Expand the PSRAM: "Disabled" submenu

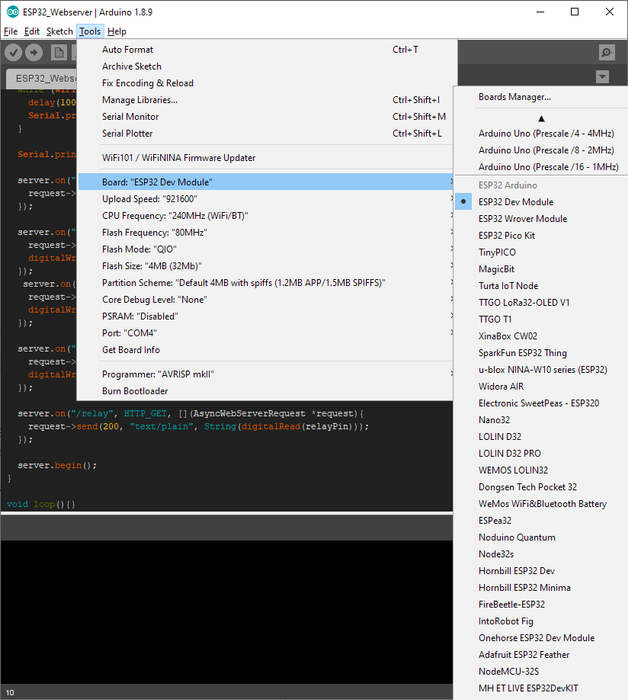[x=266, y=316]
